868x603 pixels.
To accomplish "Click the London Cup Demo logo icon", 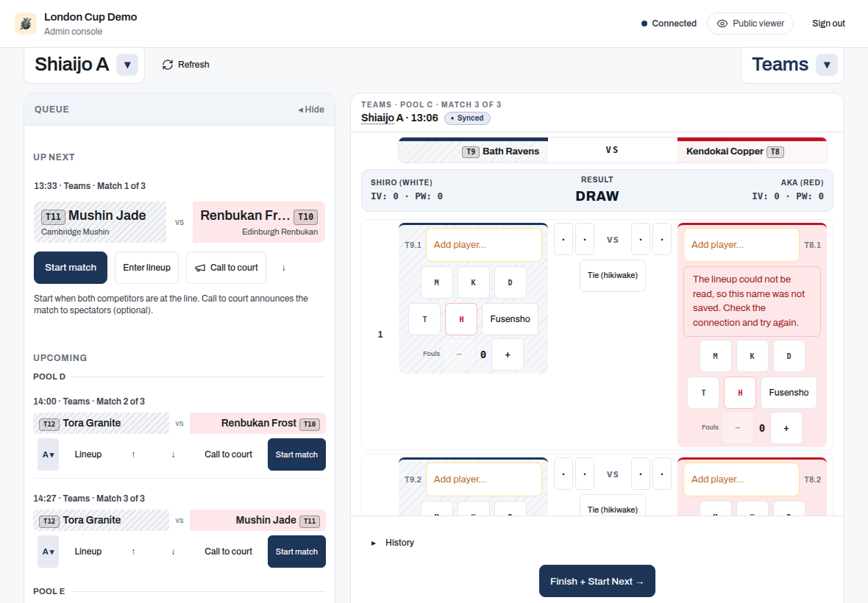I will [x=26, y=24].
